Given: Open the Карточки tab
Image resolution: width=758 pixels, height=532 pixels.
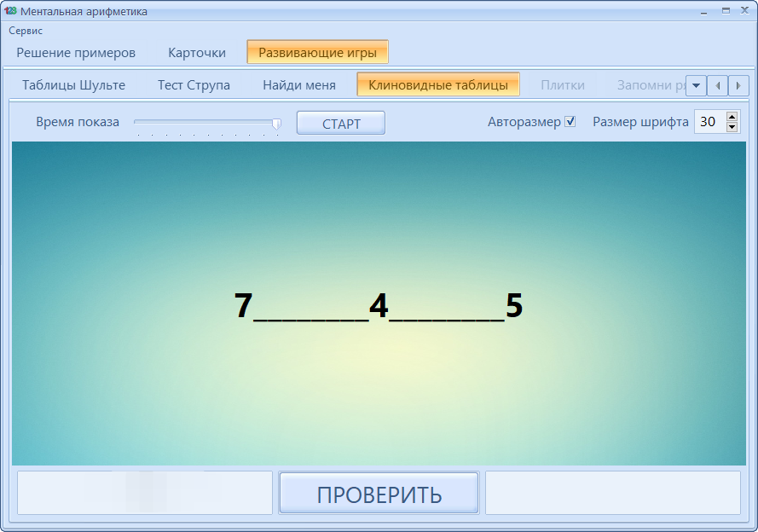Looking at the screenshot, I should (x=197, y=52).
